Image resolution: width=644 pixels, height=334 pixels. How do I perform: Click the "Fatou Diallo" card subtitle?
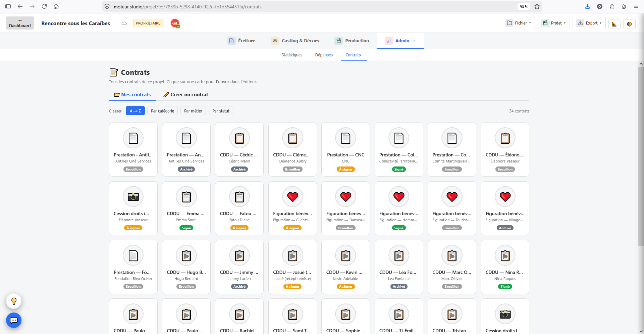coord(239,220)
